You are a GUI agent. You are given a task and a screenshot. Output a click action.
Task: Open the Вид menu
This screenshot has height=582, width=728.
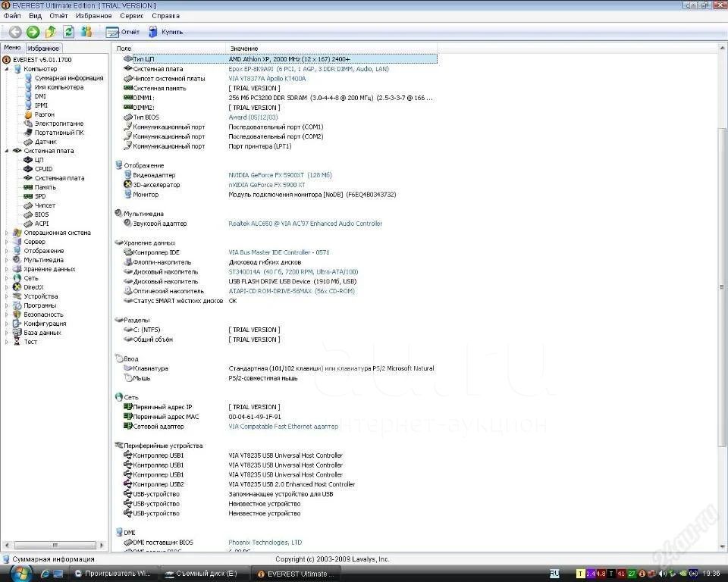pyautogui.click(x=36, y=16)
